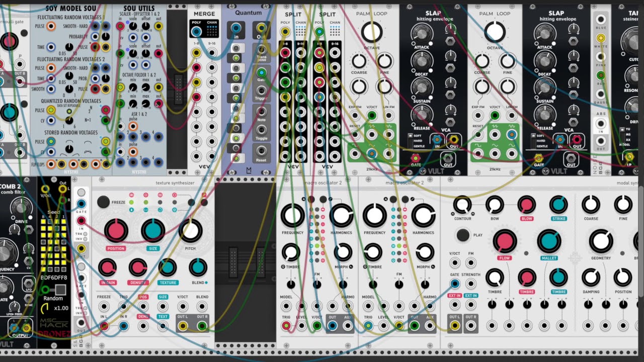Screen dimensions: 644x362
Task: Click the noise module's PINK output jack
Action: click(x=600, y=57)
